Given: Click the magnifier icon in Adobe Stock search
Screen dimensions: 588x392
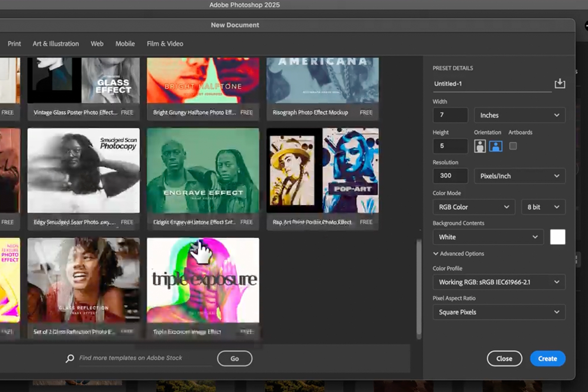Looking at the screenshot, I should point(70,358).
